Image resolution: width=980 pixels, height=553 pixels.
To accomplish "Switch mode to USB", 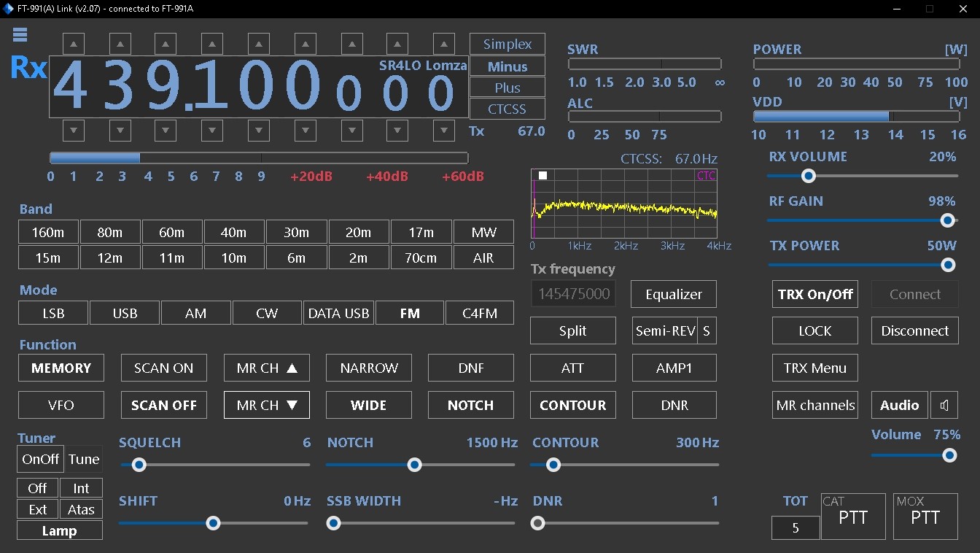I will 125,313.
